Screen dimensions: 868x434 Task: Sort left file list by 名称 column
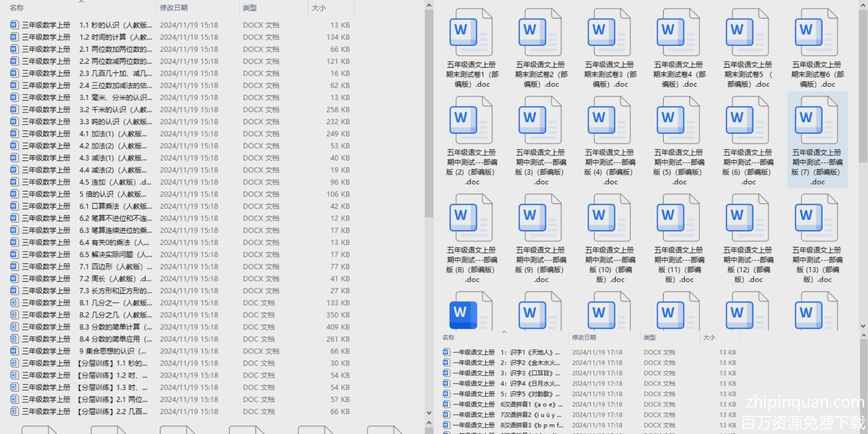tap(16, 8)
